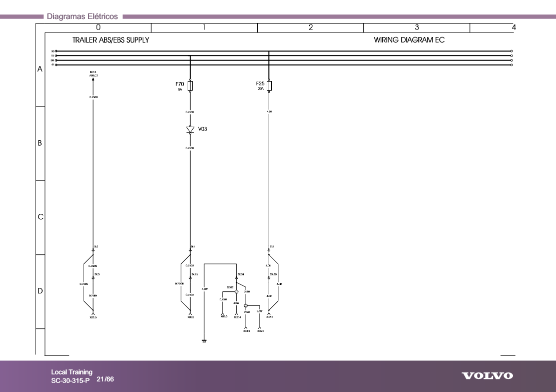The image size is (556, 392).
Task: Click row label D
Action: pyautogui.click(x=40, y=291)
